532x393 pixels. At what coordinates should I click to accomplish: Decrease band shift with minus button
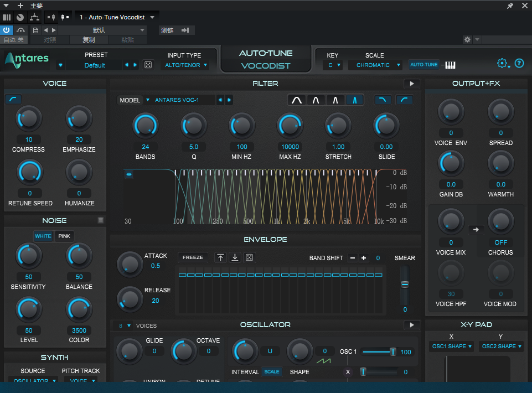coord(353,258)
